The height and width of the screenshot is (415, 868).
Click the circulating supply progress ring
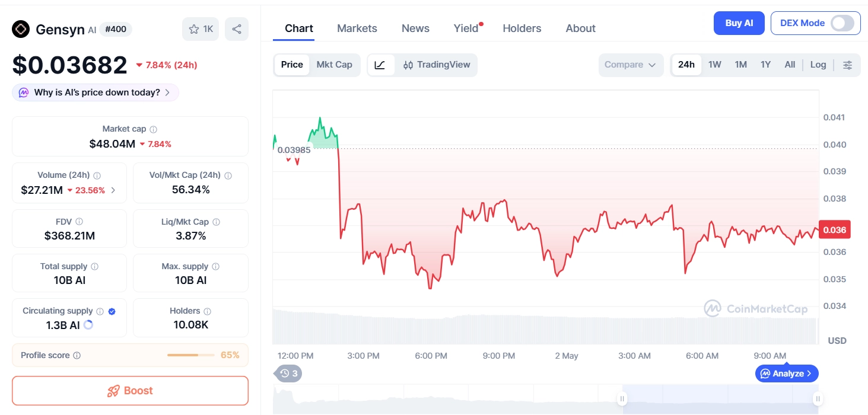click(88, 325)
